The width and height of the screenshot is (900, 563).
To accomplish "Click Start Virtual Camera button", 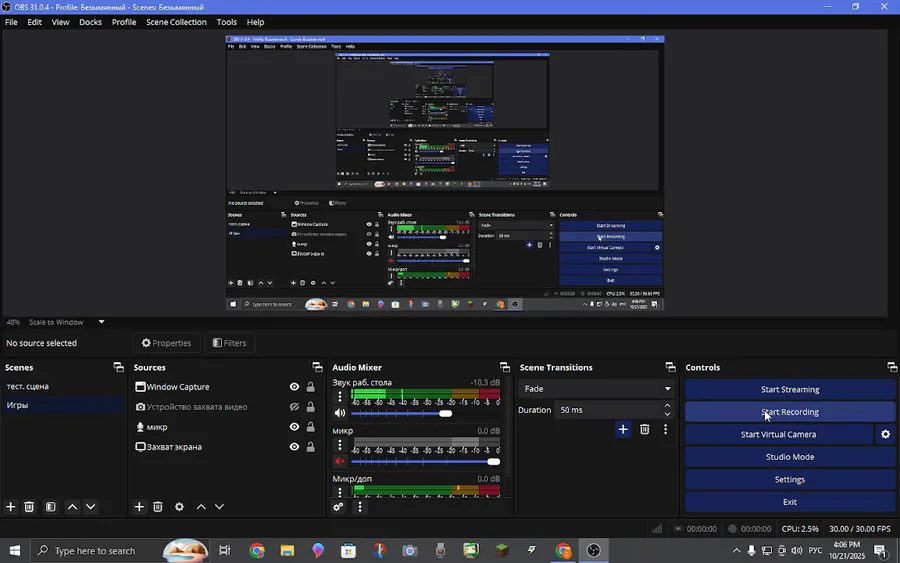I will 778,434.
